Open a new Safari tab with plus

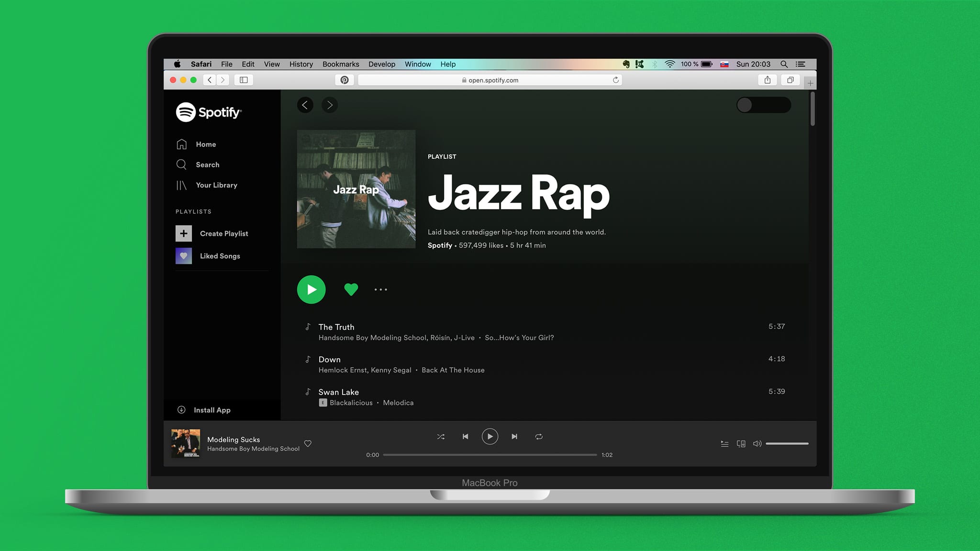pos(810,83)
